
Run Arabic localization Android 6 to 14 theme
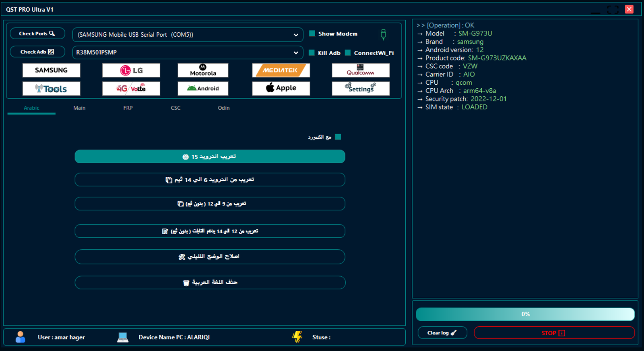(x=210, y=180)
